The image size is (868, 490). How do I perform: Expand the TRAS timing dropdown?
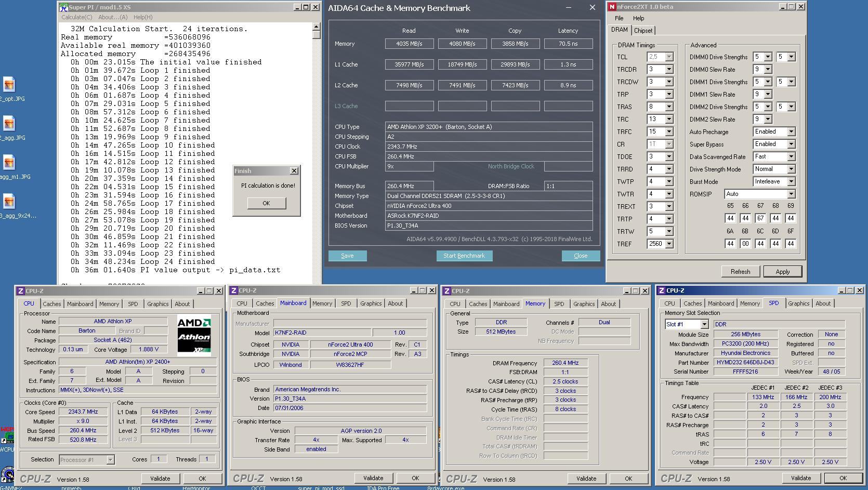[669, 107]
